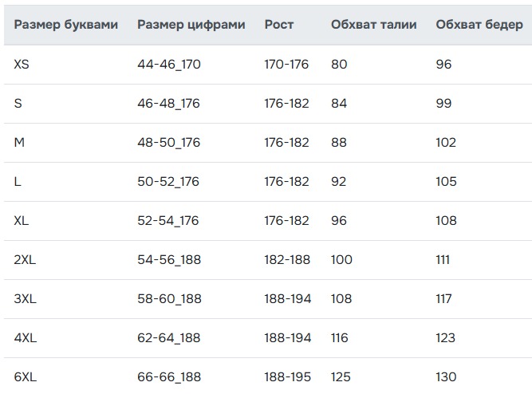Click the XS size label cell
Screen dimensions: 532x394
pyautogui.click(x=22, y=64)
